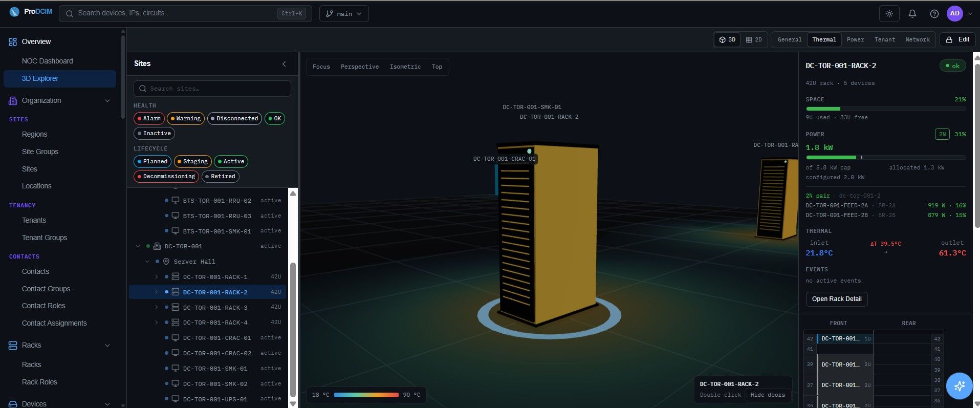Collapse the Sites panel with left chevron
This screenshot has width=980, height=408.
click(284, 64)
